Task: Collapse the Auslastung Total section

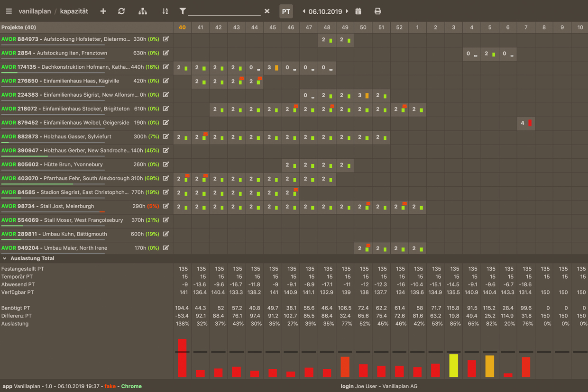Action: click(5, 259)
